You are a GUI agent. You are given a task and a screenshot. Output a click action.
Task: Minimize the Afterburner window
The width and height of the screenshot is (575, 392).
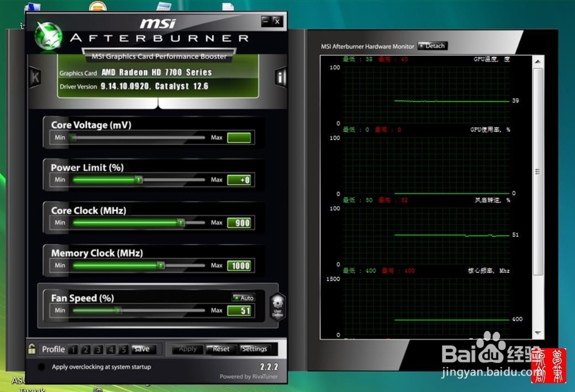tap(266, 21)
